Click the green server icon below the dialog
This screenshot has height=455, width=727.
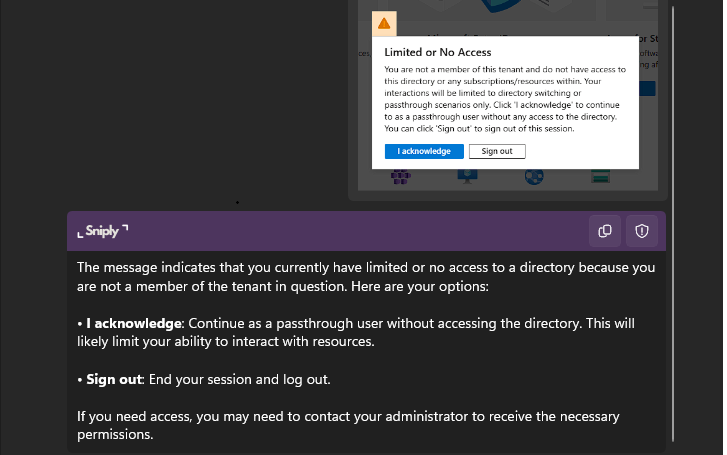point(600,176)
